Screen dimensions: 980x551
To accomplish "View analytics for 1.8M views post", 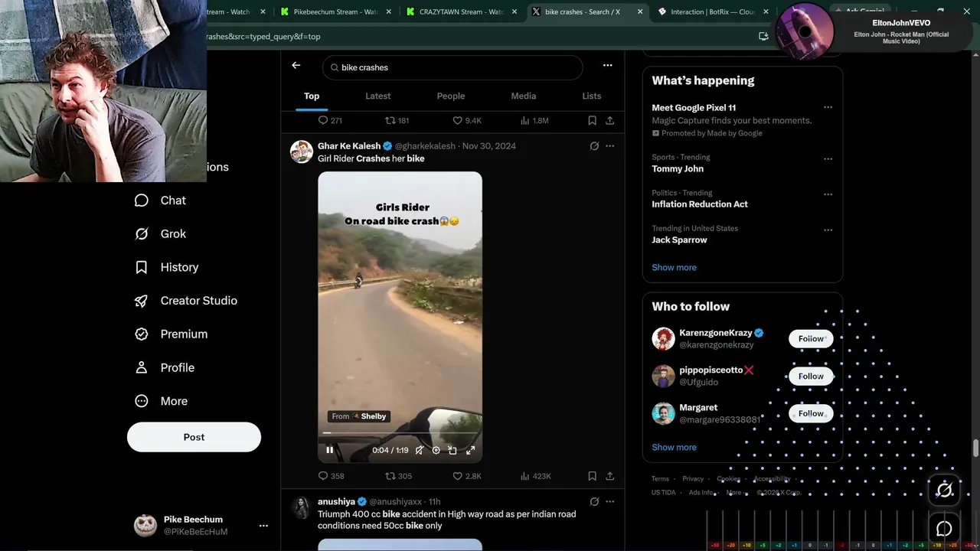I will tap(534, 120).
